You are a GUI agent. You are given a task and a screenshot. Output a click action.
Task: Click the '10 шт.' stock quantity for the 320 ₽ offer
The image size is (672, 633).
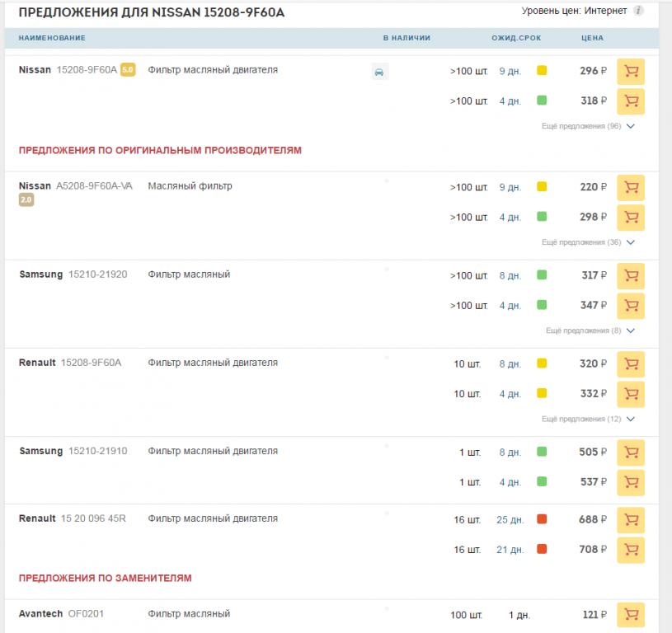468,364
